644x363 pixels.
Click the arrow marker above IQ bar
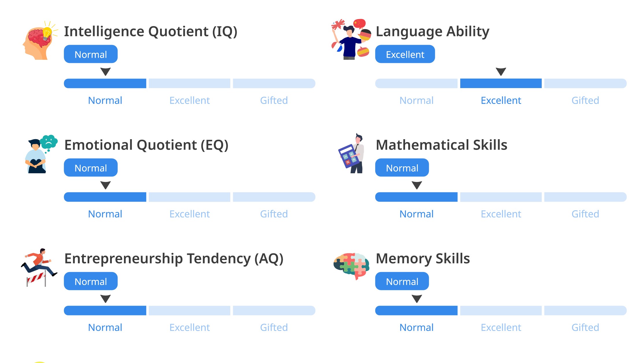coord(105,71)
